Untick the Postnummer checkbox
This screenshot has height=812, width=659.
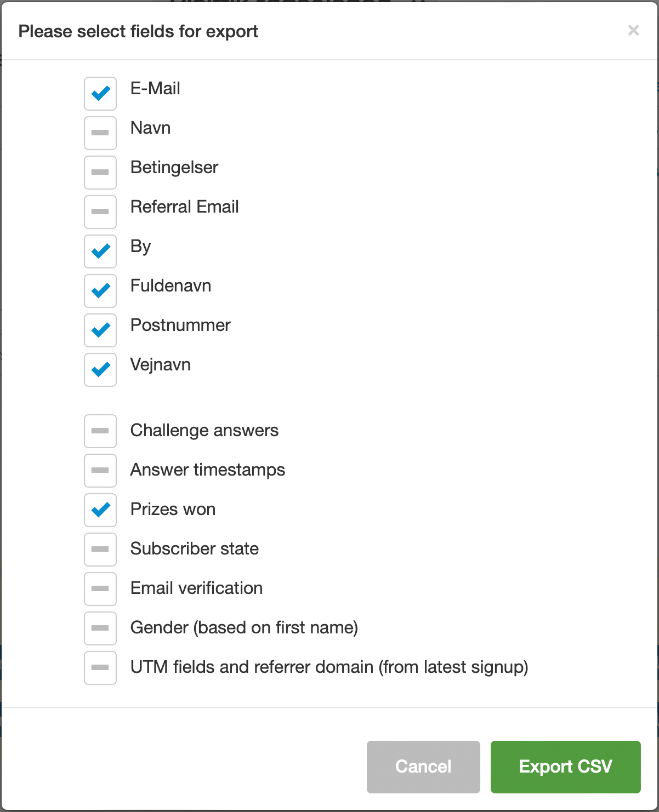point(100,330)
